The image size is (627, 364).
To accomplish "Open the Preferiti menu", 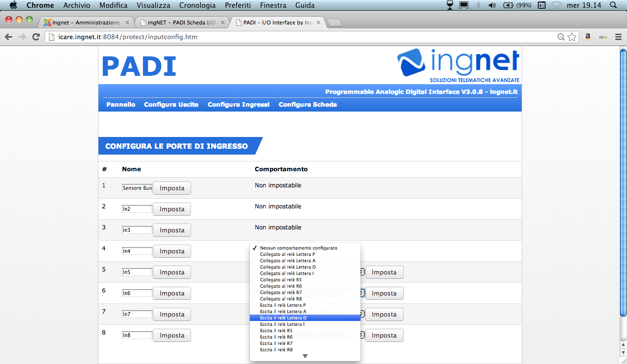I will coord(238,5).
